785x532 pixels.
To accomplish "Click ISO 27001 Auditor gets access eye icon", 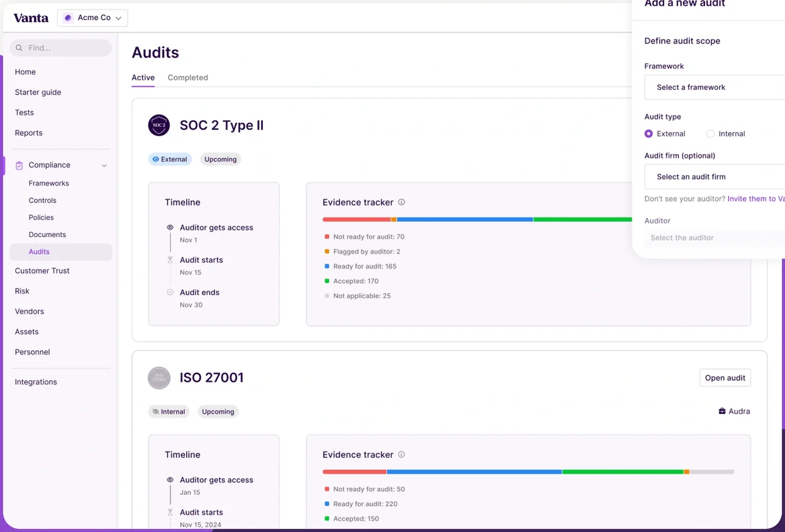I will click(170, 480).
